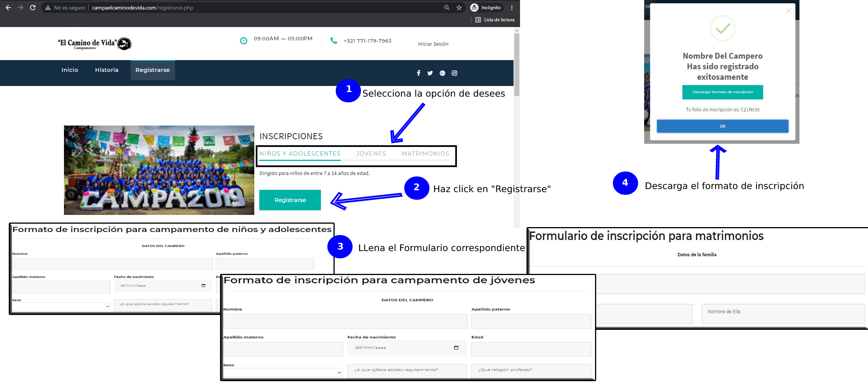Open the Facebook social icon

click(418, 73)
